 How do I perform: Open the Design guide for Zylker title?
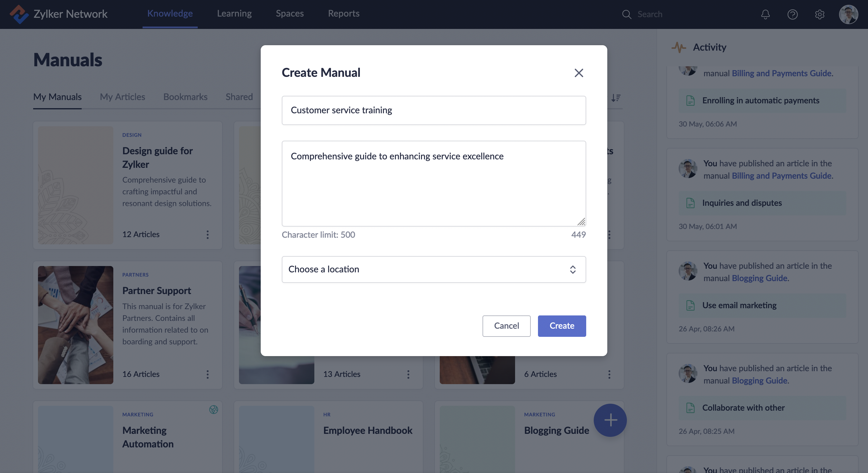click(157, 157)
